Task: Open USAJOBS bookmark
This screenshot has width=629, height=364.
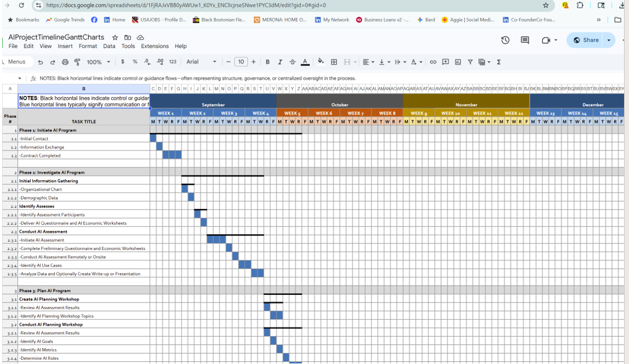Action: pyautogui.click(x=159, y=20)
